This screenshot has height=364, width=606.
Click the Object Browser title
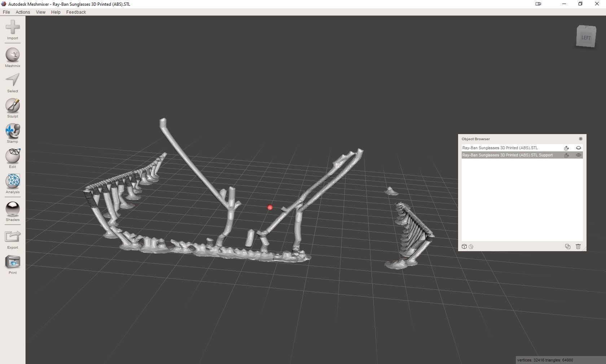click(x=475, y=139)
